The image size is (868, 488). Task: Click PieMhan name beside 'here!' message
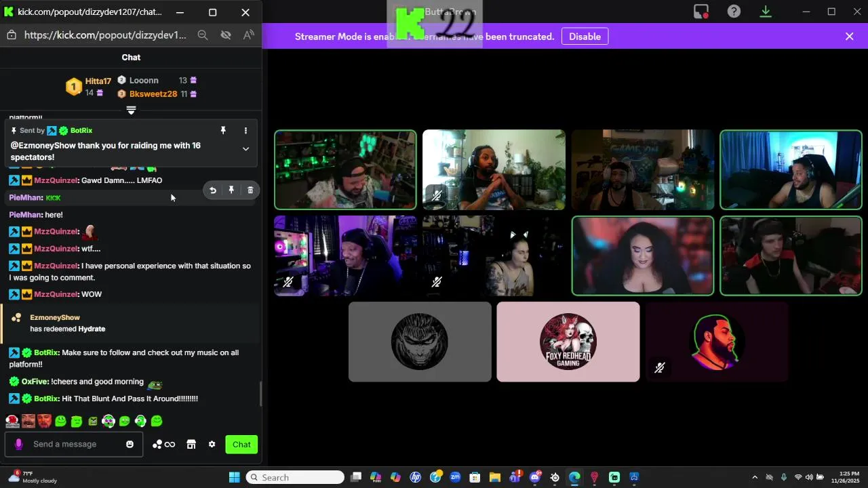pos(25,215)
